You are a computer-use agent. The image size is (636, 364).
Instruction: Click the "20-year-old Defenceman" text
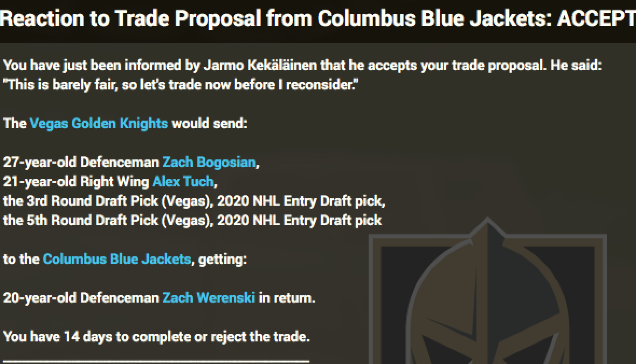81,298
